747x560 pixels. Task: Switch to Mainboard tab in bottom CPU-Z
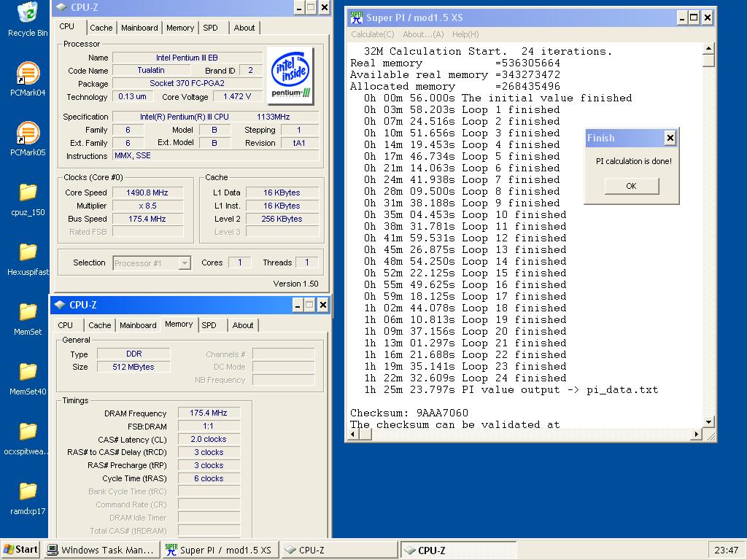(x=138, y=325)
